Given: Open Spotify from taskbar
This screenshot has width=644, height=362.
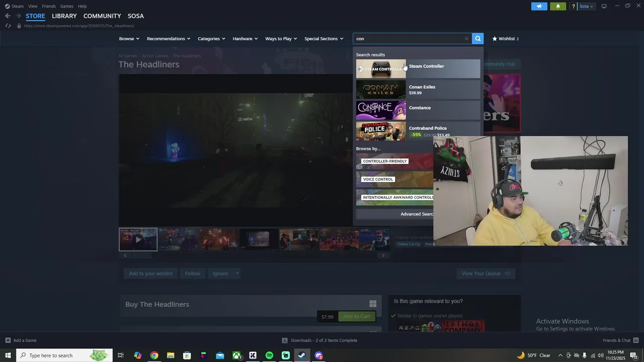Looking at the screenshot, I should [269, 355].
